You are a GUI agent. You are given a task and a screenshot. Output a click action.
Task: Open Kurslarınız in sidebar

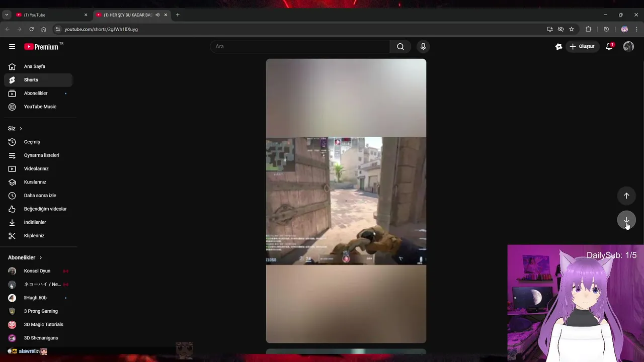pyautogui.click(x=38, y=182)
